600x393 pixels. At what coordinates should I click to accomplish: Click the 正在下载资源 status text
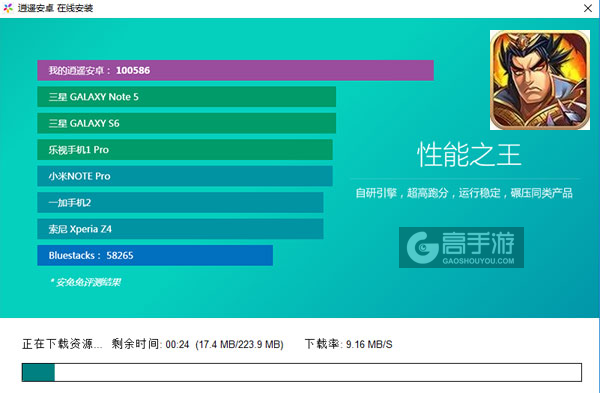62,344
